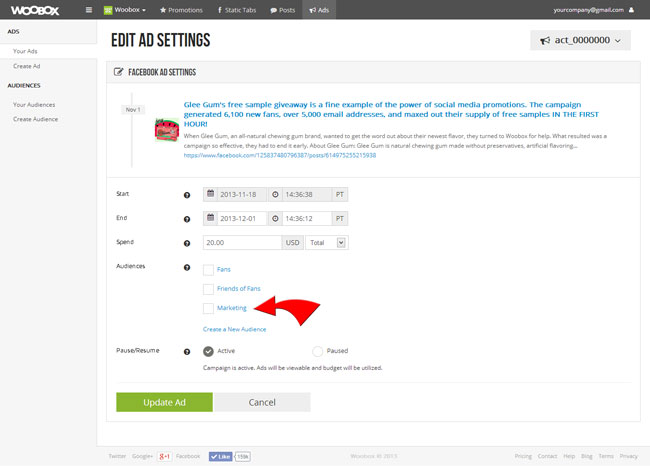
Task: Select Create Audience in sidebar
Action: 35,119
